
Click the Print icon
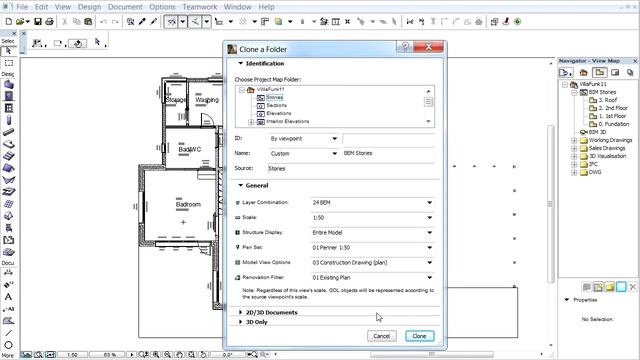(49, 22)
